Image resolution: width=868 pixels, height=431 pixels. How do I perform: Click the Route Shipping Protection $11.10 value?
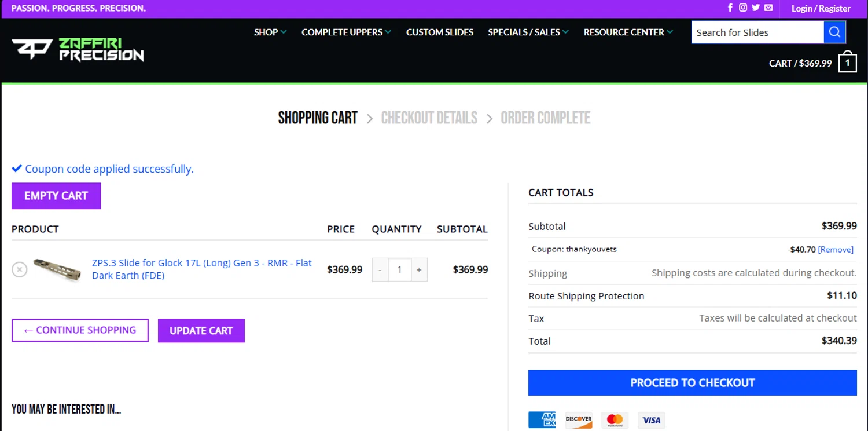(x=842, y=295)
